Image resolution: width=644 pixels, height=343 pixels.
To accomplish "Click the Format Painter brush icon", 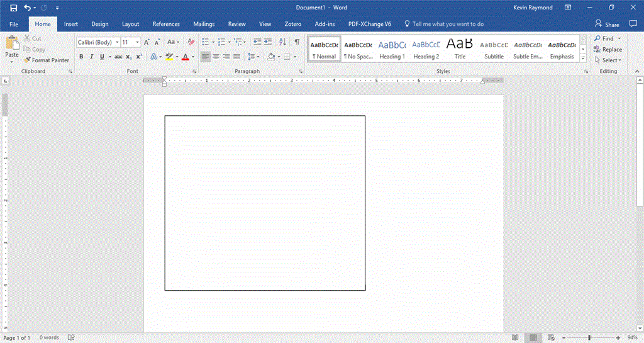I will 27,60.
